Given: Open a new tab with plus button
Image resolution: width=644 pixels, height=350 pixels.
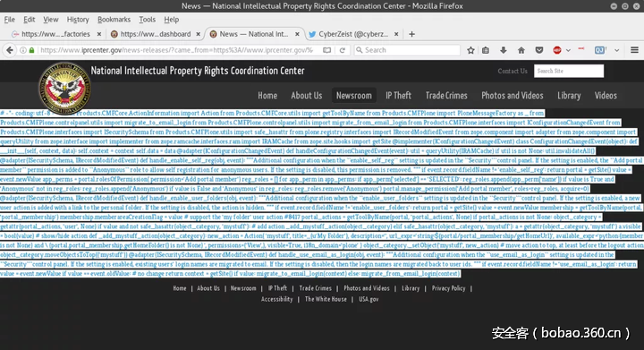Looking at the screenshot, I should (x=411, y=34).
